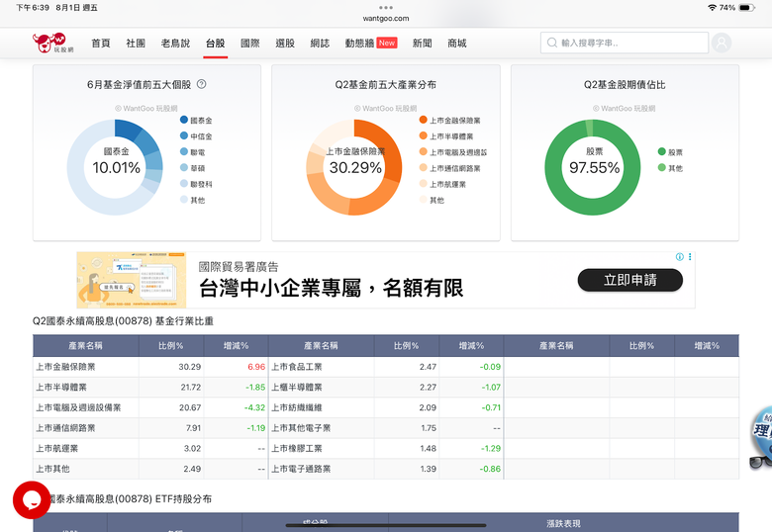Select the 上市金融保險業 table row name
Viewport: 772px width, 532px height.
tap(65, 367)
